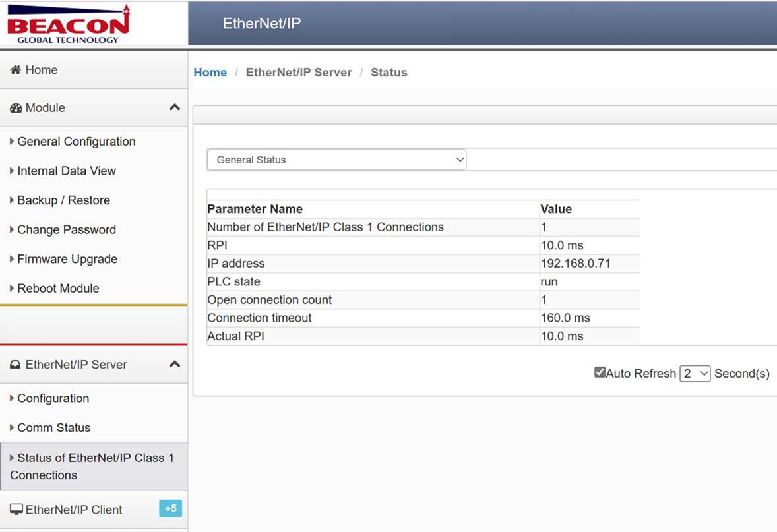777x532 pixels.
Task: Select Comm Status under EtherNet/IP Server
Action: (x=54, y=427)
